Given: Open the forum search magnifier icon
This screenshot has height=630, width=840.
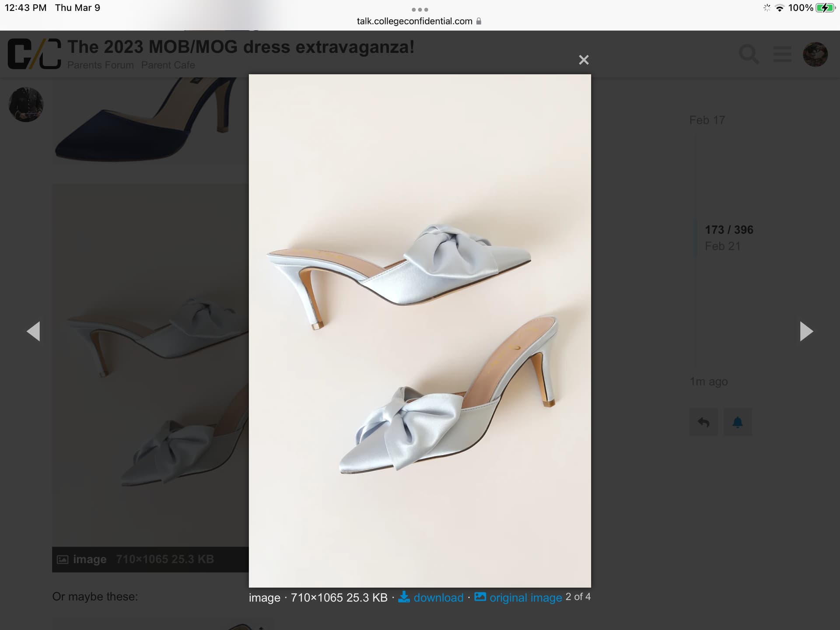Looking at the screenshot, I should tap(749, 54).
